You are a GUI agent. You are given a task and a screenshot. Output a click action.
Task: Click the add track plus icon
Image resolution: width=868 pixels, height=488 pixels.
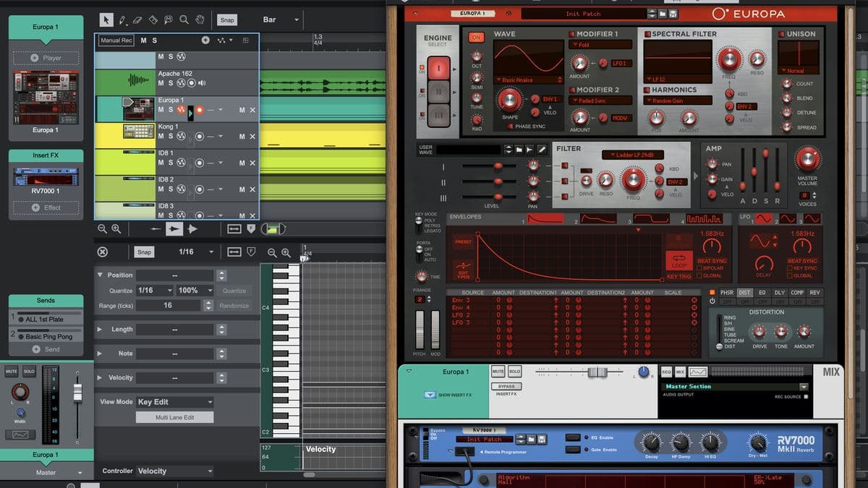tap(205, 40)
